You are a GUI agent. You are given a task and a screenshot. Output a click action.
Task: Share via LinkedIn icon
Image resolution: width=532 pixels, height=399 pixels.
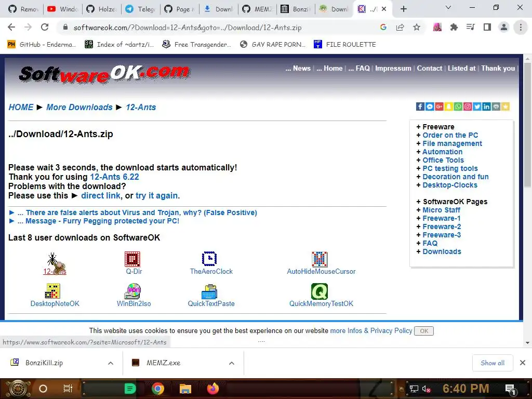click(486, 107)
